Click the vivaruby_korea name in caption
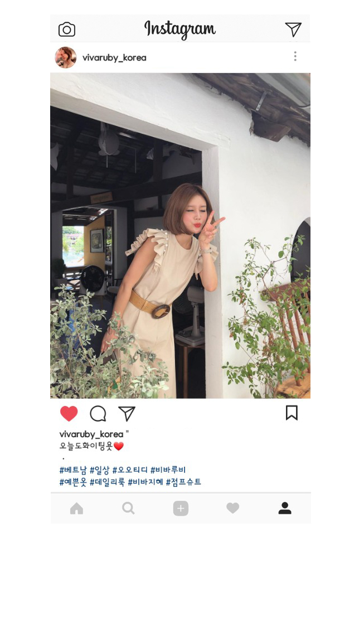The height and width of the screenshot is (619, 364). pyautogui.click(x=91, y=434)
